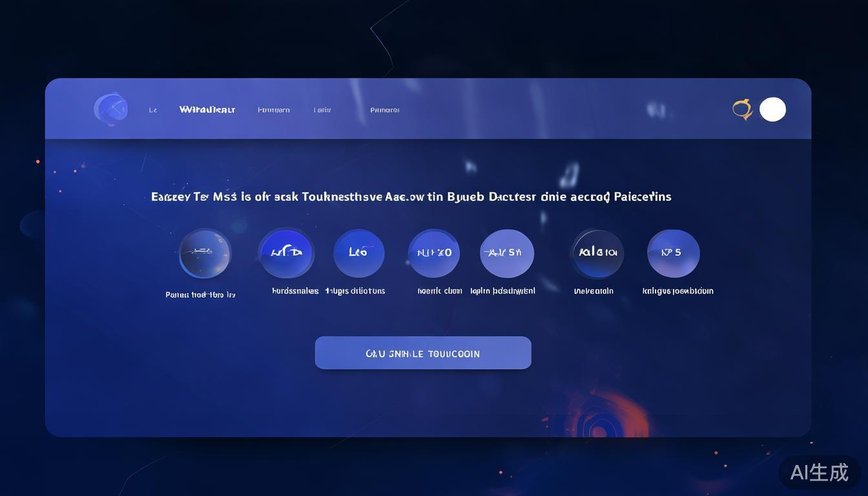868x496 pixels.
Task: Switch to the bold "Wiraulicalr" nav tab
Action: point(207,110)
